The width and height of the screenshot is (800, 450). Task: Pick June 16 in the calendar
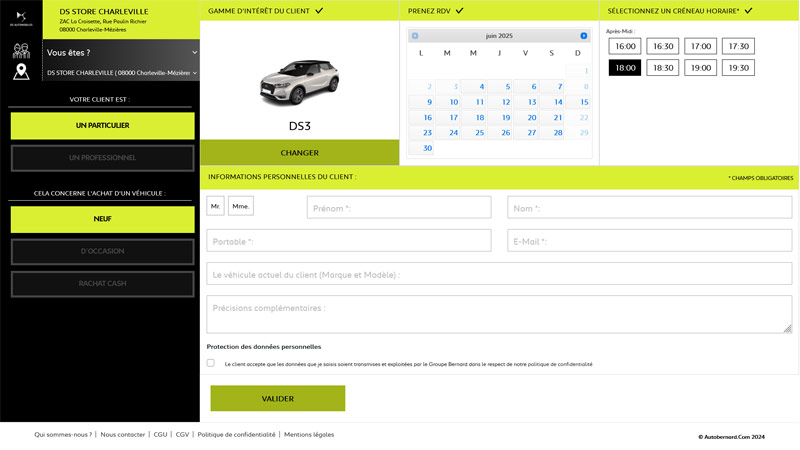[421, 117]
